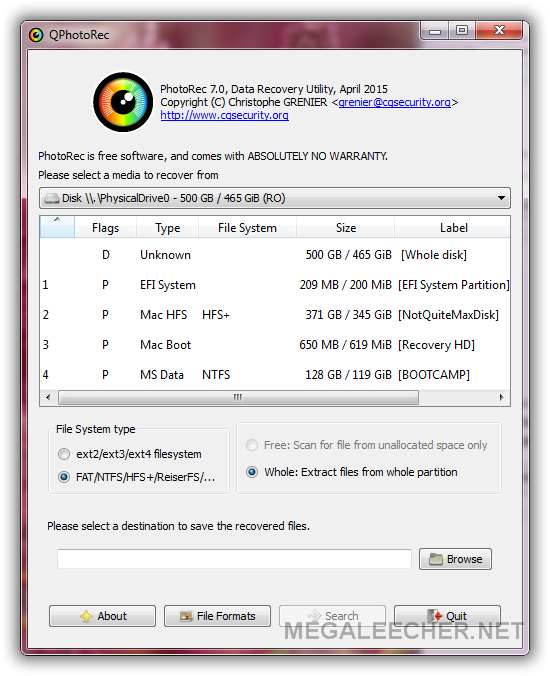Click the folder icon on Browse button
Image resolution: width=550 pixels, height=676 pixels.
(x=436, y=559)
